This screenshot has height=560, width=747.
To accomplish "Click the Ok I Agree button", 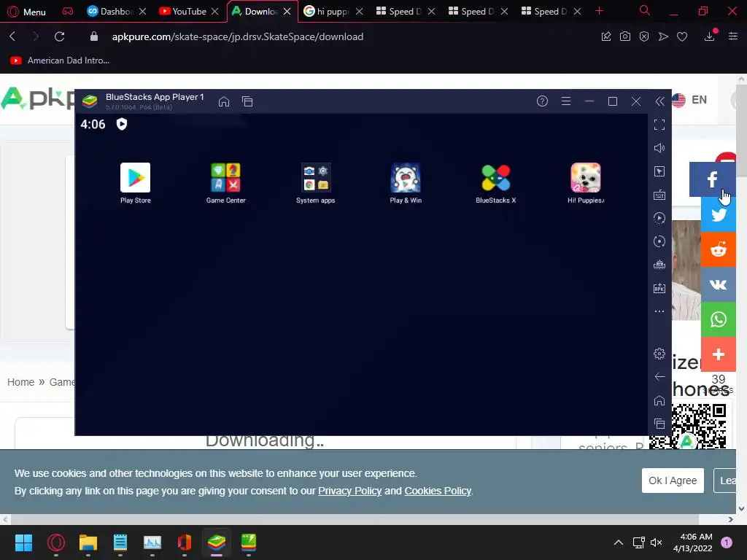I will [x=673, y=481].
